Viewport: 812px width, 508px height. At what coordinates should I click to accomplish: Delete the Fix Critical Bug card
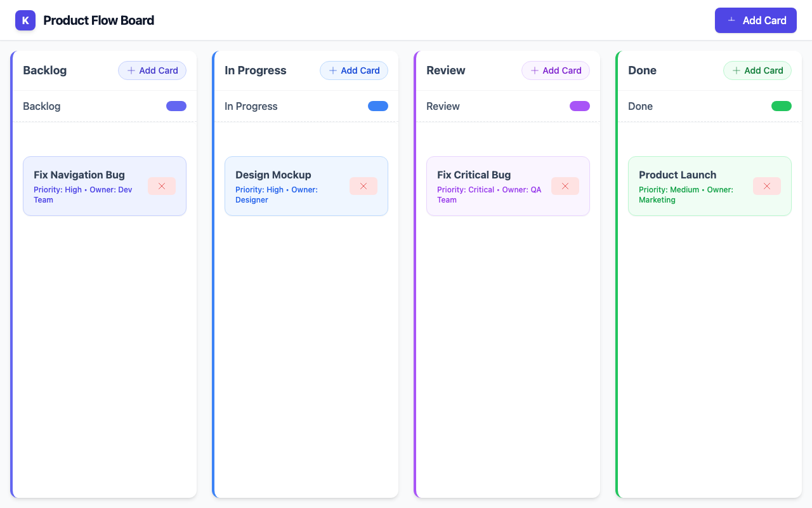pyautogui.click(x=565, y=186)
